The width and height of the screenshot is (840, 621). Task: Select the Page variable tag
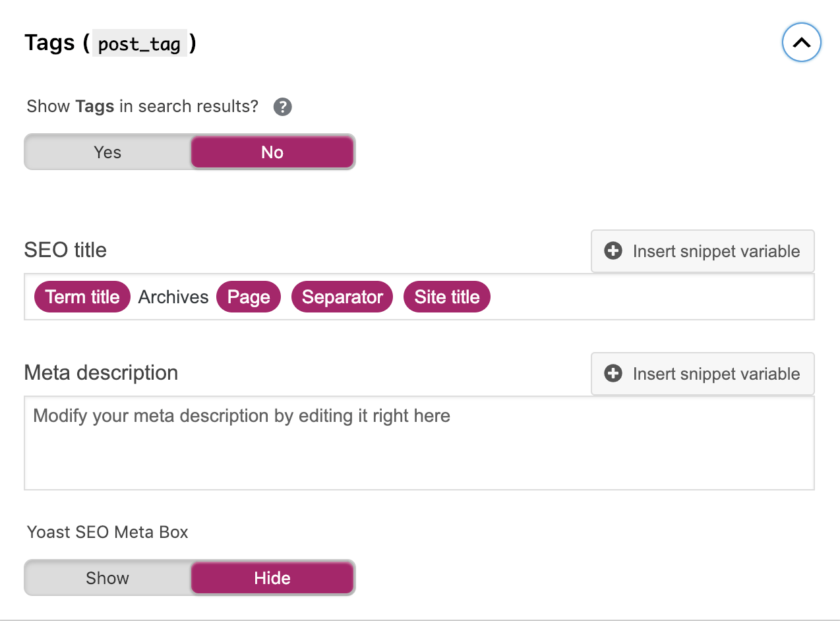[249, 297]
